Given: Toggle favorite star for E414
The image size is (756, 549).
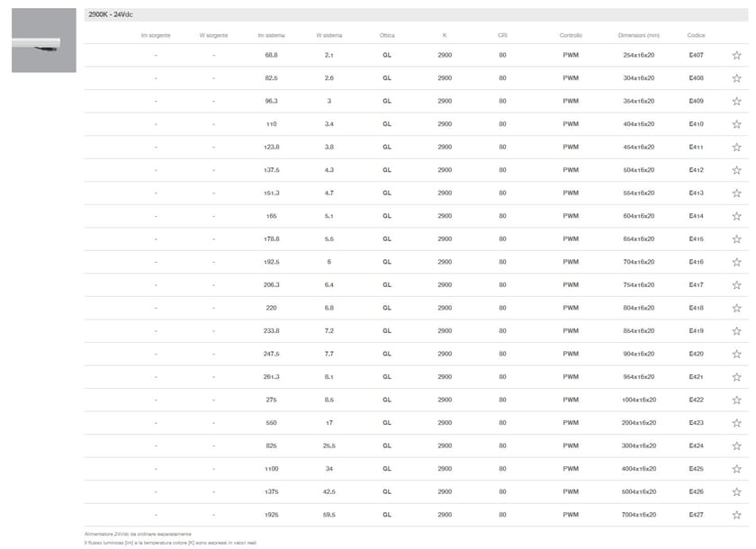Looking at the screenshot, I should tap(736, 216).
